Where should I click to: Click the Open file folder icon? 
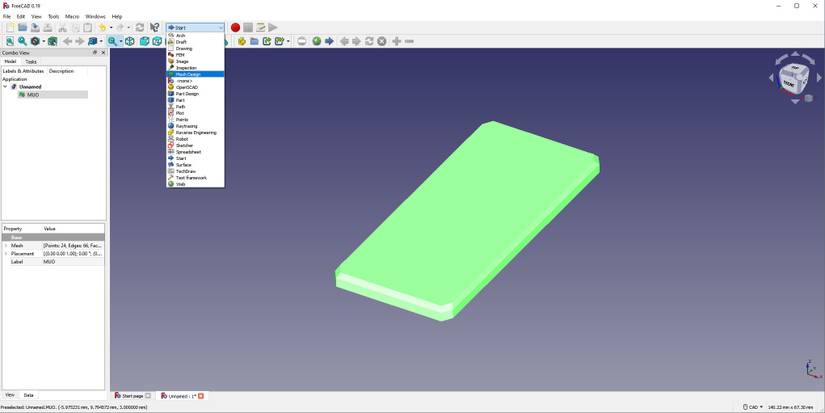(22, 27)
